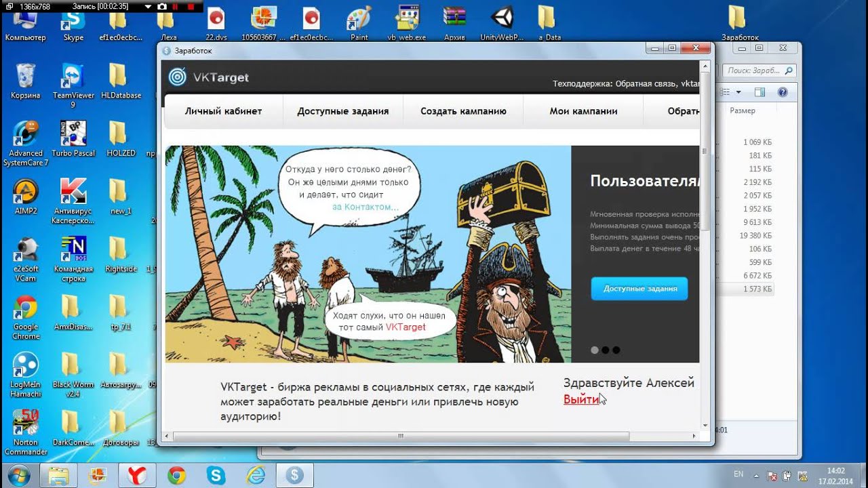868x488 pixels.
Task: Open Windows Explorer from the taskbar
Action: tap(59, 474)
